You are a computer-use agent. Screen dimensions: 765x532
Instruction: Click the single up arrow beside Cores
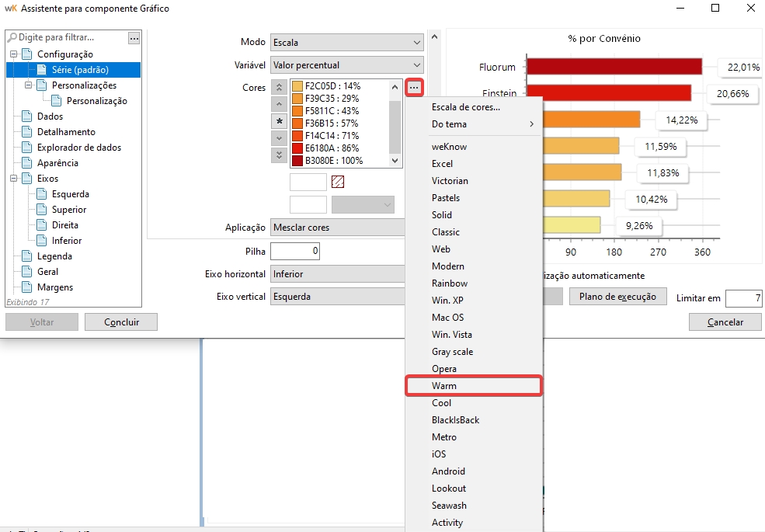pyautogui.click(x=280, y=104)
